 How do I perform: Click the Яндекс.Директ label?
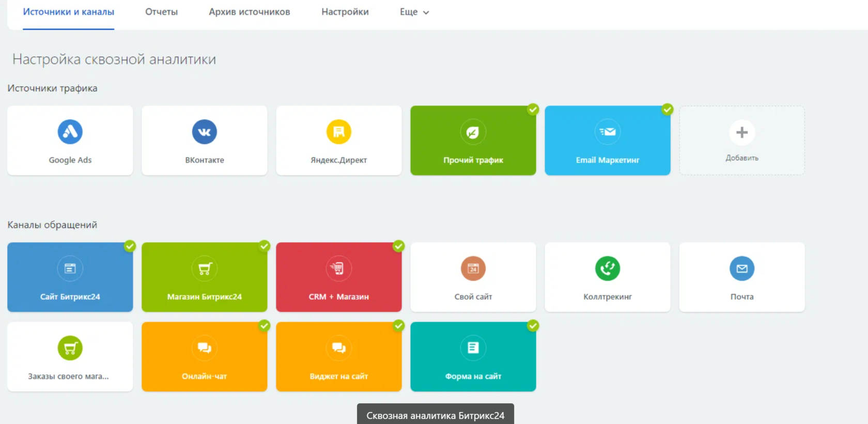[x=339, y=160]
